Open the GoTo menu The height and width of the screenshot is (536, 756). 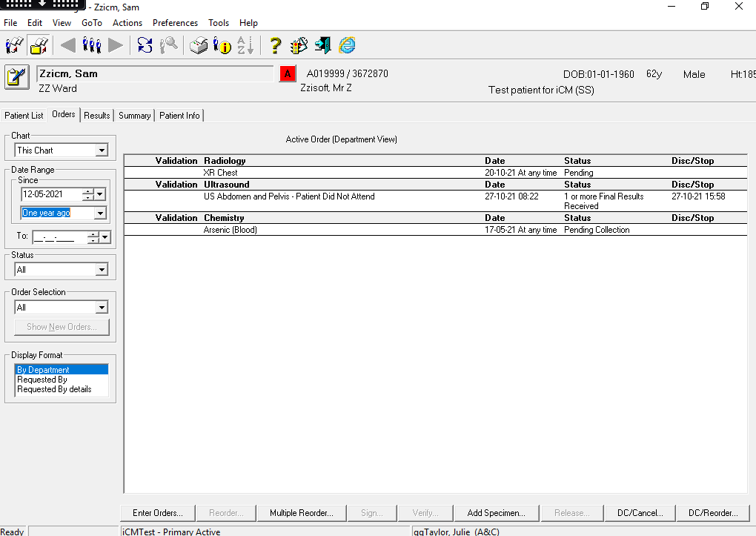click(92, 23)
